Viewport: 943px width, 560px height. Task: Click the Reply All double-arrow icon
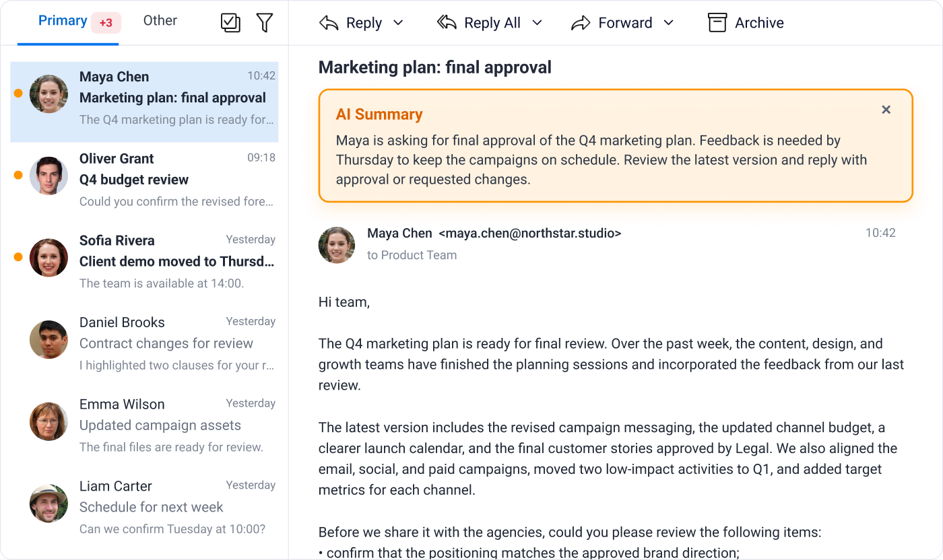click(x=447, y=23)
